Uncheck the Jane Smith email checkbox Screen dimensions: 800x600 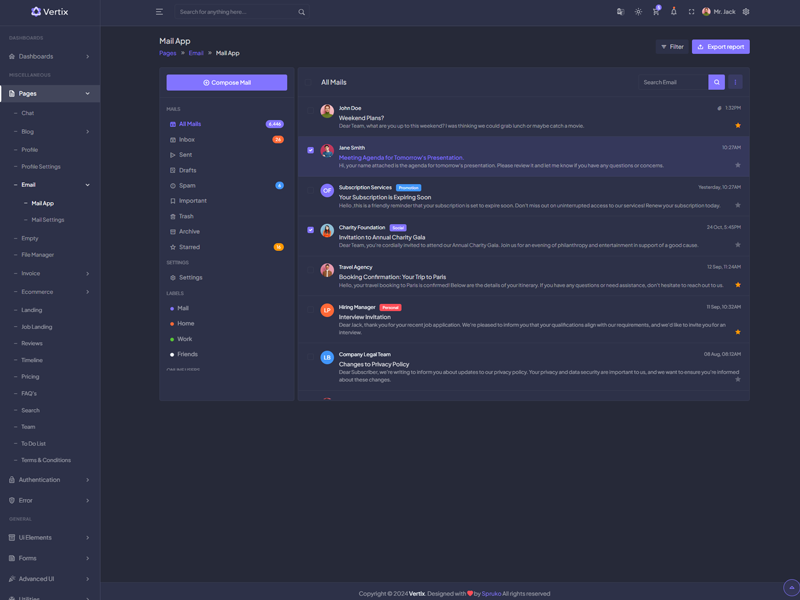pyautogui.click(x=311, y=150)
